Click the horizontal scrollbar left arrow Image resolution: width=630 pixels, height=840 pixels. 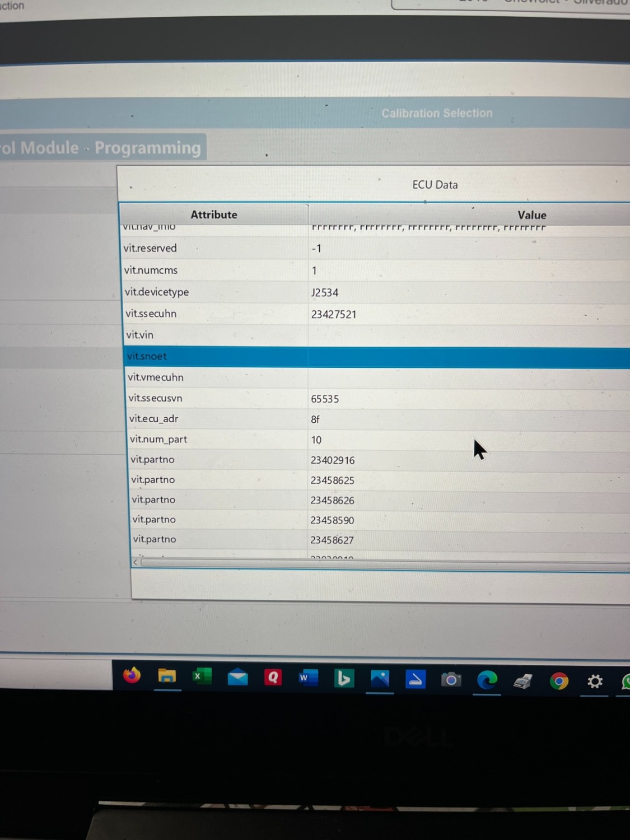point(136,562)
